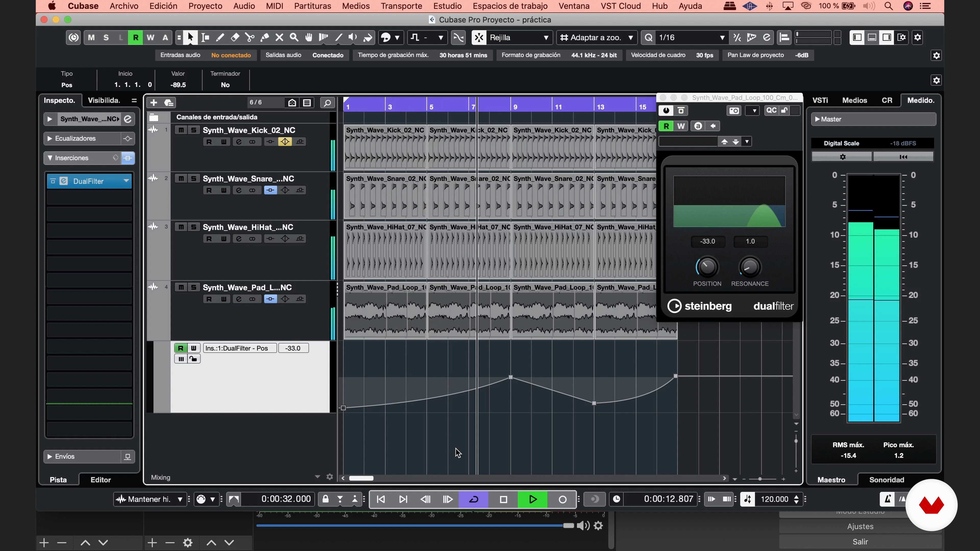This screenshot has height=551, width=980.
Task: Click the Ins.:1:DualFilter - Pos parameter field
Action: click(240, 348)
